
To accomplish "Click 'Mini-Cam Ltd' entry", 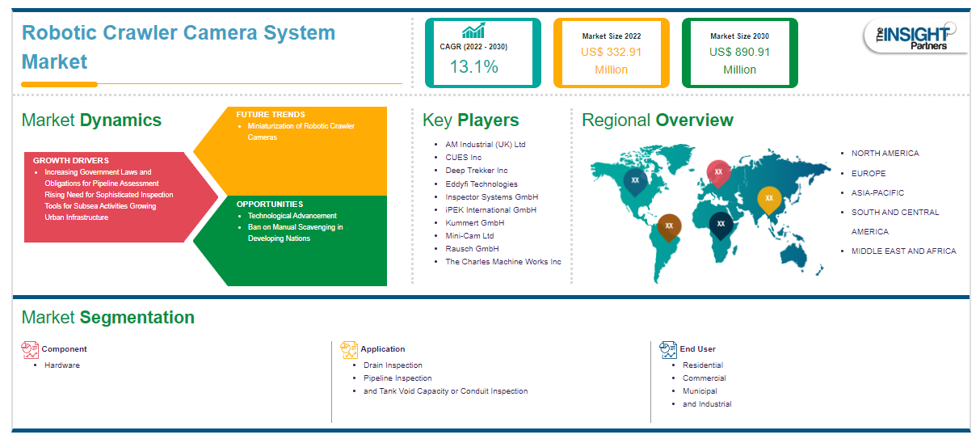I will coord(470,236).
